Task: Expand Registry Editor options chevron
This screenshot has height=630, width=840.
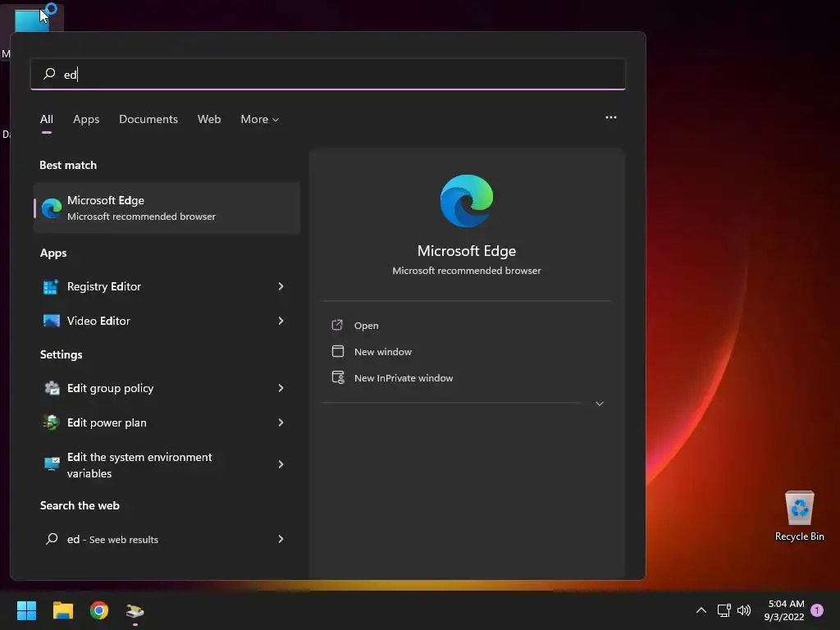Action: [281, 286]
